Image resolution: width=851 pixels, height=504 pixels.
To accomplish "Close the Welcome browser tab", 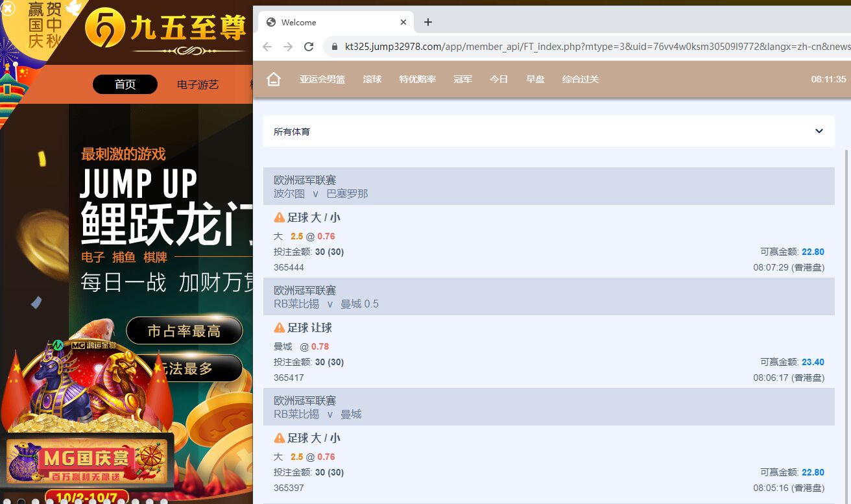I will coord(403,22).
